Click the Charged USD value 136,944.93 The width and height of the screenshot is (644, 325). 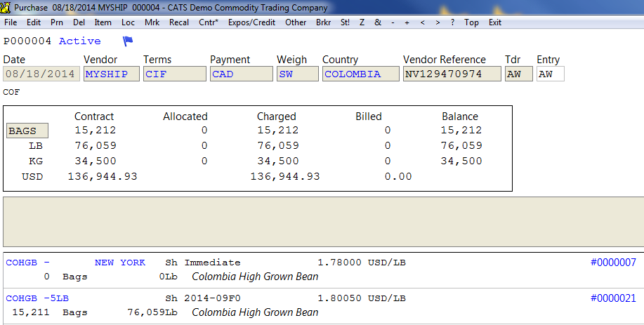click(x=285, y=176)
